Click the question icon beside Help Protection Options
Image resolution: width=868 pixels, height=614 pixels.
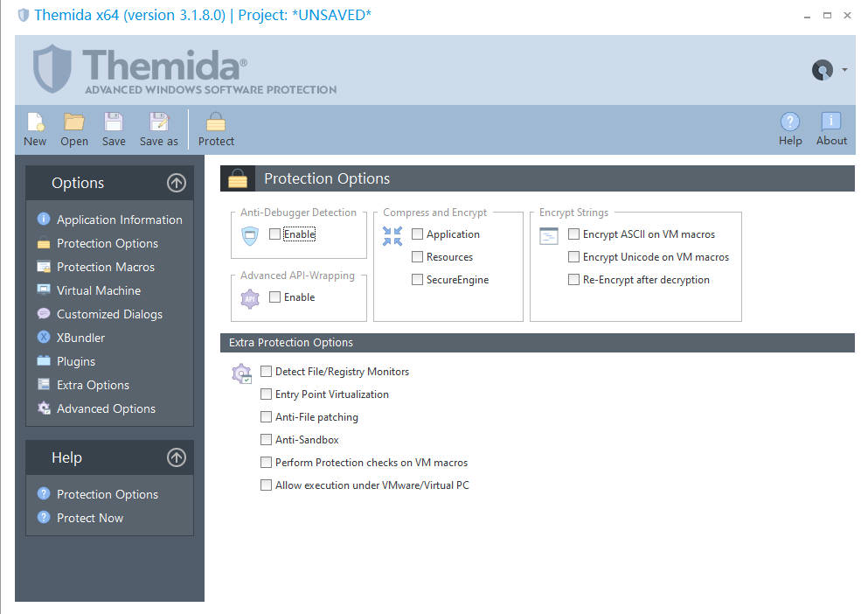[44, 493]
